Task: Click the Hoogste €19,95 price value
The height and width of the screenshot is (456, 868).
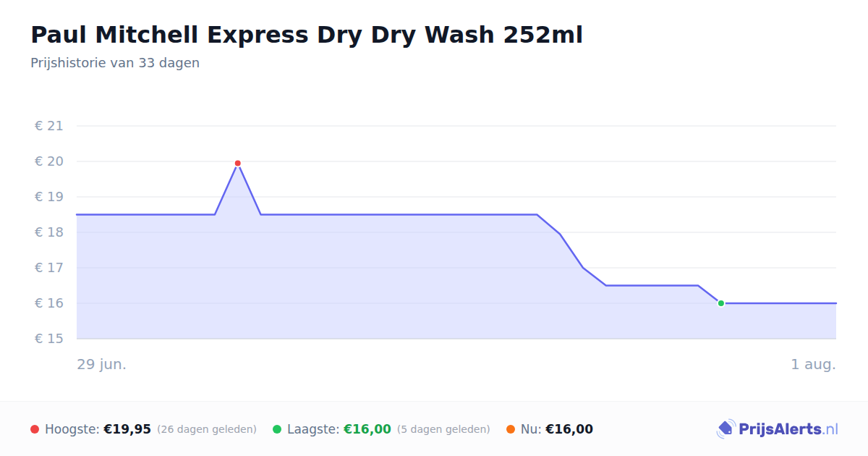Action: 127,429
